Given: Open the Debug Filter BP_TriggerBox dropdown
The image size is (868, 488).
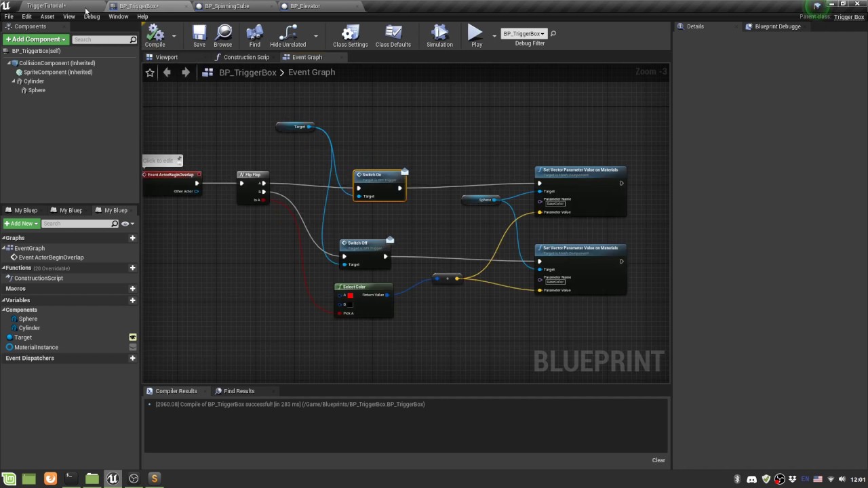Looking at the screenshot, I should [x=524, y=33].
